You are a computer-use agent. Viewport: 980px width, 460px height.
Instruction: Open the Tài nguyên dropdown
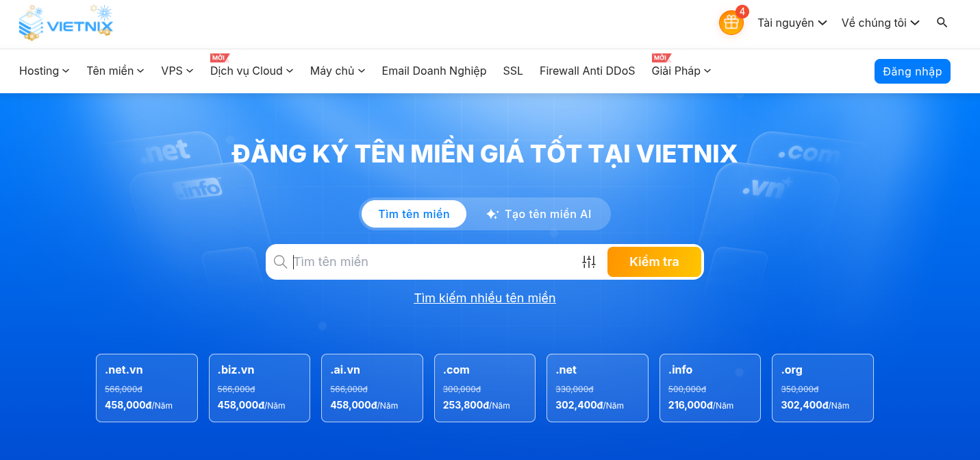click(792, 23)
